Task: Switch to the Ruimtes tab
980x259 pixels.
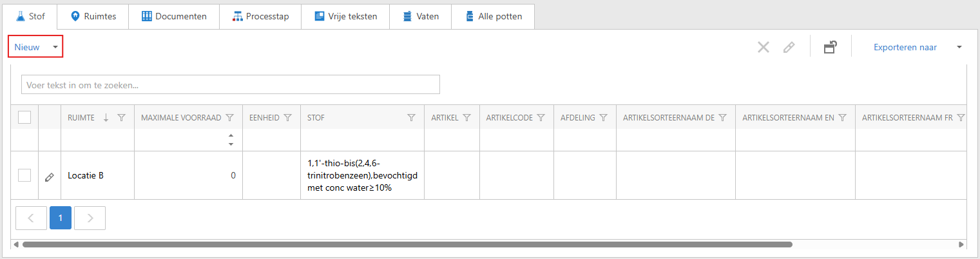Action: coord(93,16)
